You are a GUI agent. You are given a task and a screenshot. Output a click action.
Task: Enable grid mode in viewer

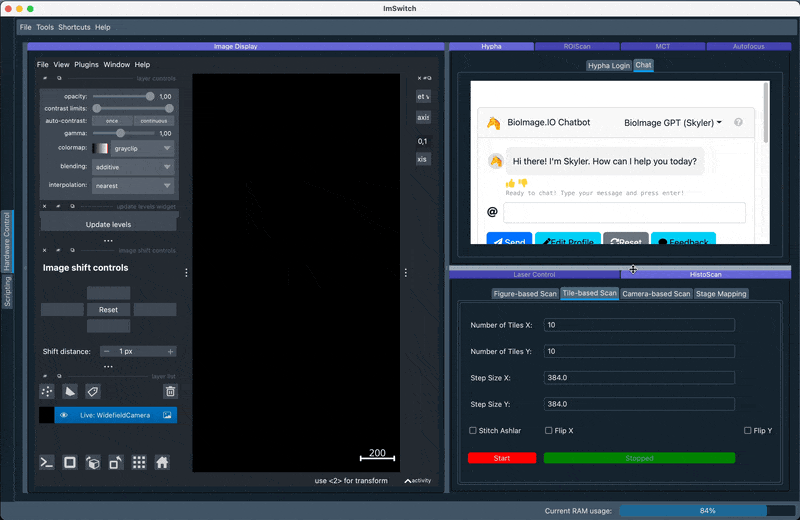click(x=139, y=462)
